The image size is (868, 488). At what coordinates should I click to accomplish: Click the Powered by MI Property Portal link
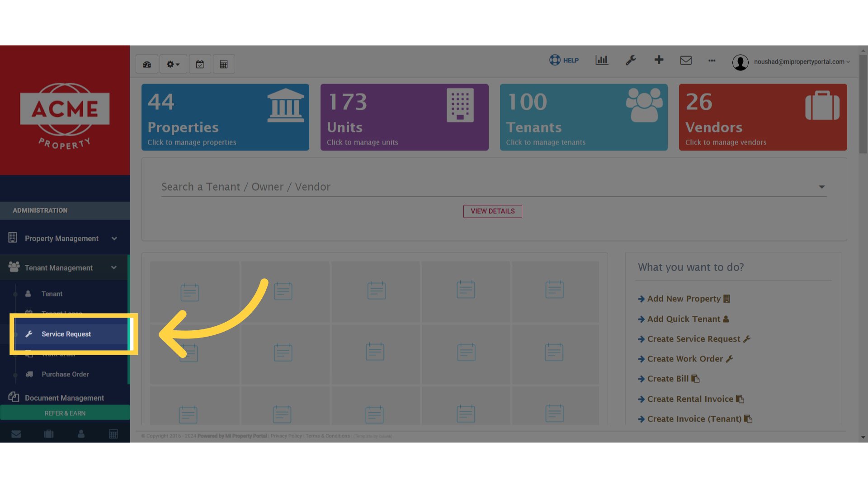pyautogui.click(x=232, y=436)
